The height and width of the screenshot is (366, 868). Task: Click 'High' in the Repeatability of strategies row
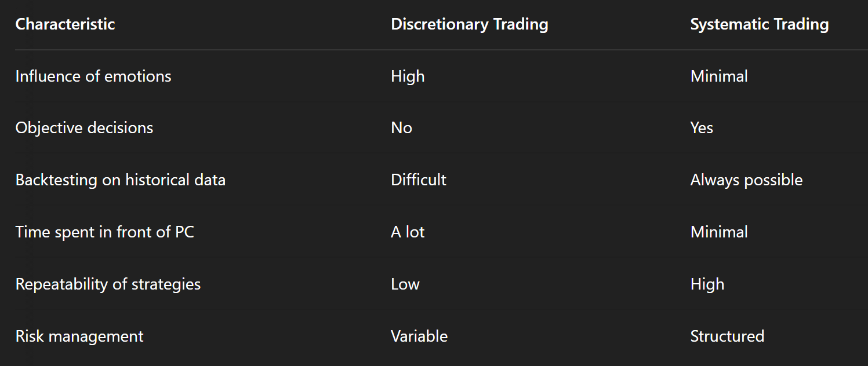coord(707,284)
